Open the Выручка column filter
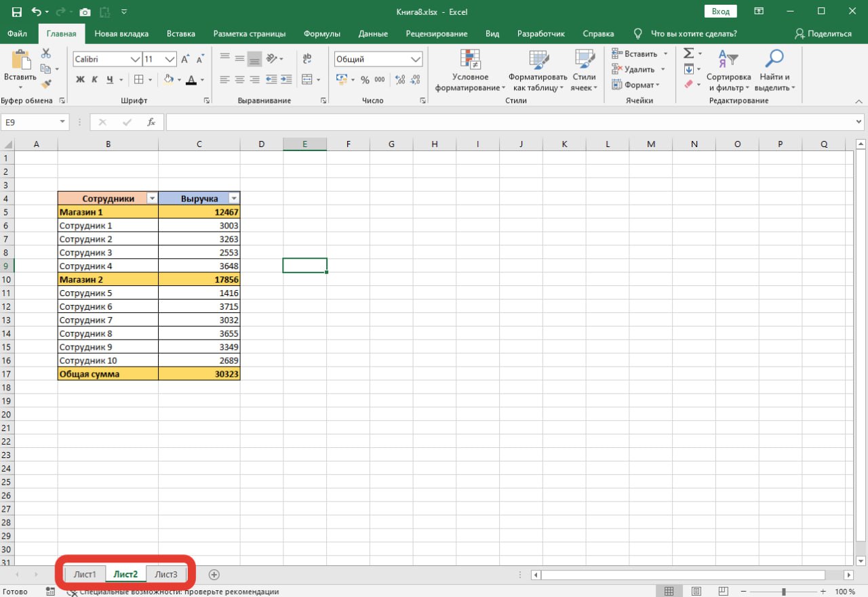 234,197
